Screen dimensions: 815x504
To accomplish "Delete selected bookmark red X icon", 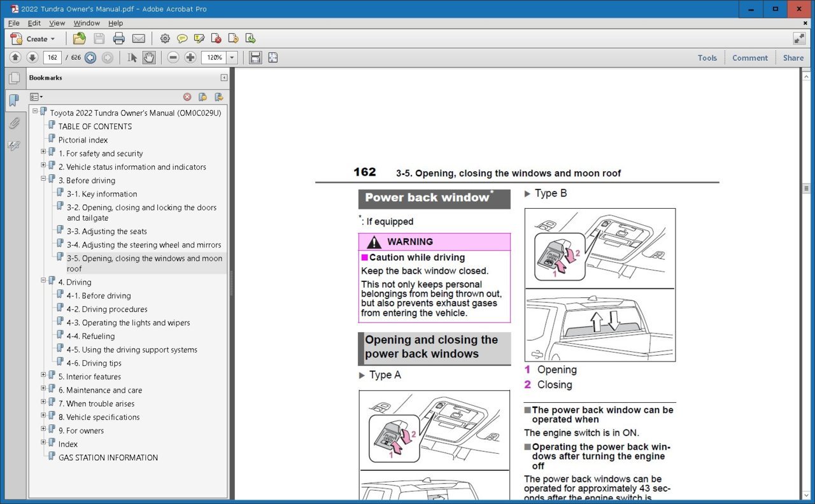I will (187, 97).
